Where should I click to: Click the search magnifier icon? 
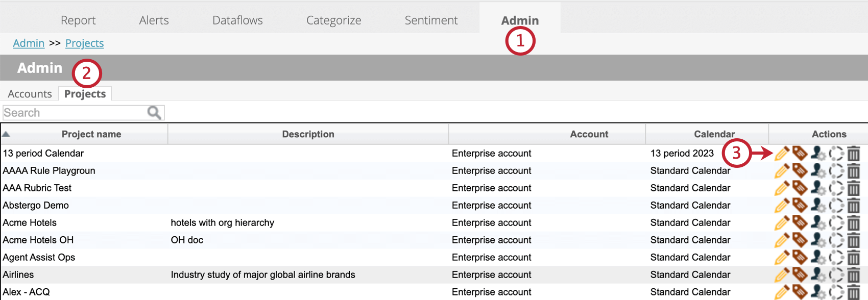(154, 113)
